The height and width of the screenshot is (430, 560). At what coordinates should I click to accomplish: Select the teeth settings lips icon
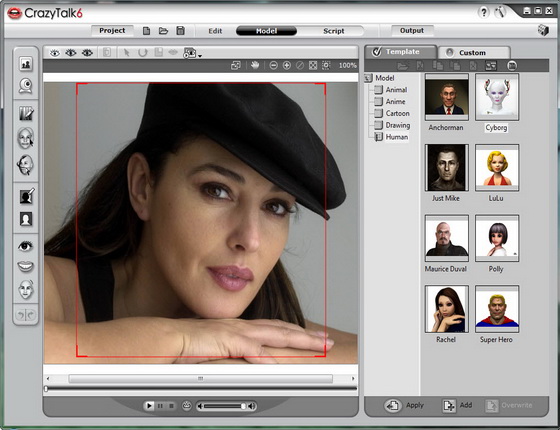pyautogui.click(x=25, y=266)
